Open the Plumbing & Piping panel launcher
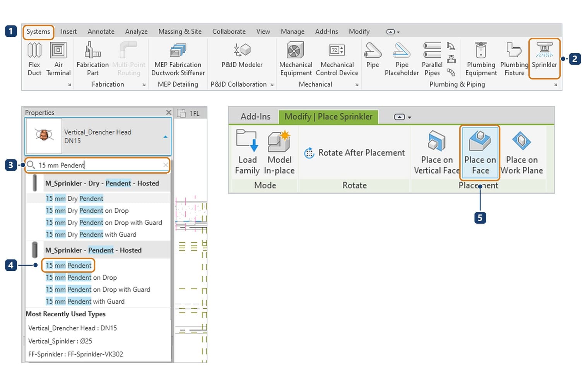 point(556,85)
